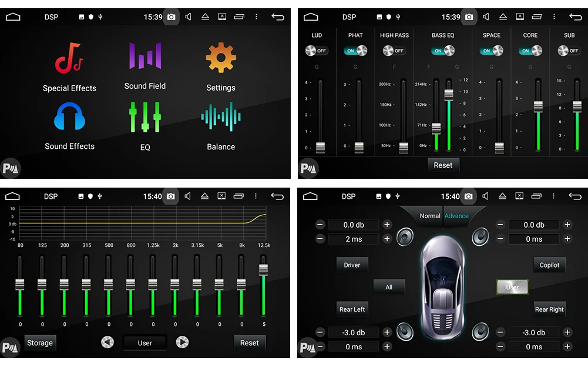588x367 pixels.
Task: Decrease rear left gain minus beside -3.0 db
Action: tap(320, 332)
